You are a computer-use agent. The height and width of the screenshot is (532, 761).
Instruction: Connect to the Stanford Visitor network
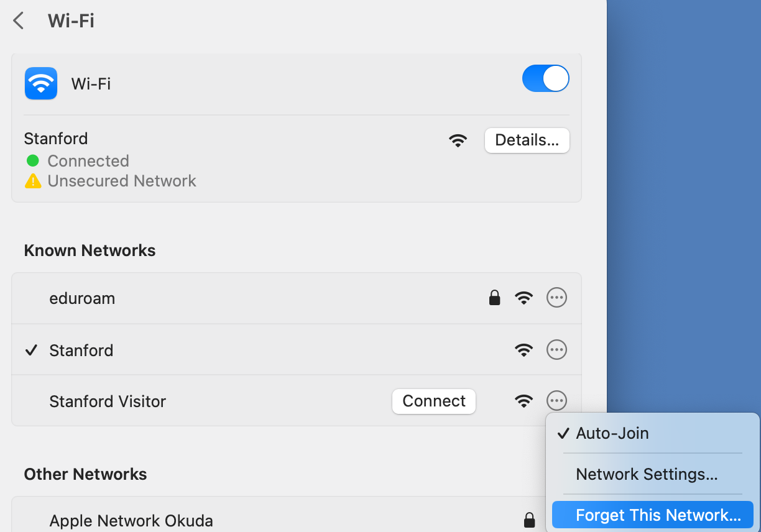click(x=433, y=401)
